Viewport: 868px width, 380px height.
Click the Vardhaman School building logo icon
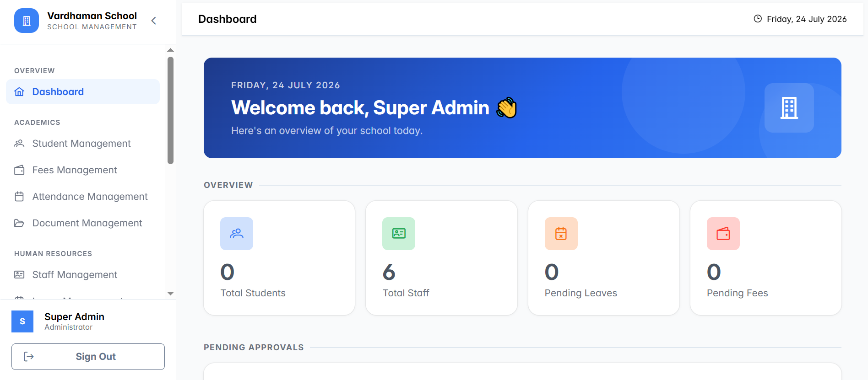click(x=27, y=21)
